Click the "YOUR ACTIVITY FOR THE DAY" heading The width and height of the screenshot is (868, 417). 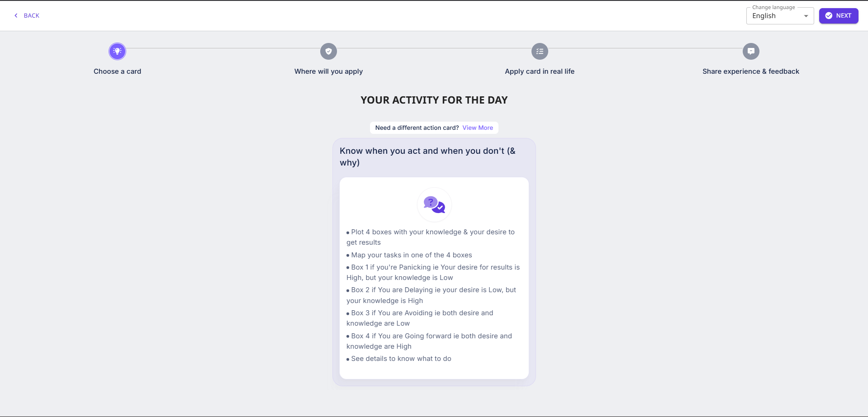[x=434, y=100]
